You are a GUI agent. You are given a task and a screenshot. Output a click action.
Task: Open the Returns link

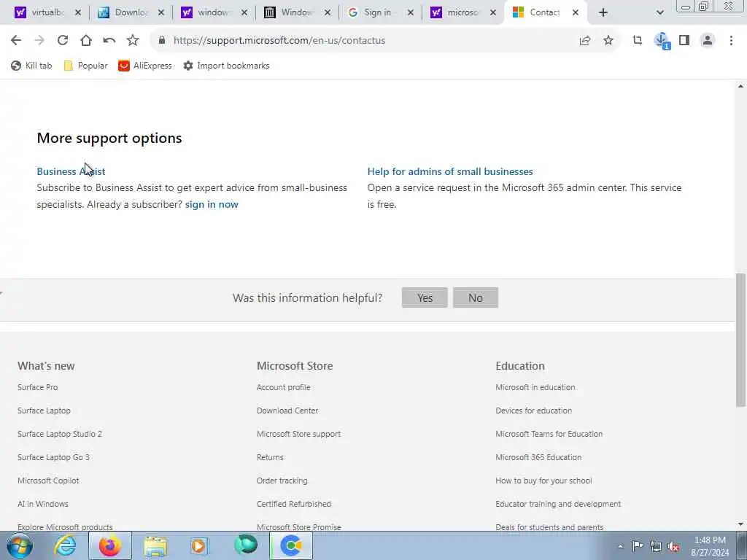[270, 457]
